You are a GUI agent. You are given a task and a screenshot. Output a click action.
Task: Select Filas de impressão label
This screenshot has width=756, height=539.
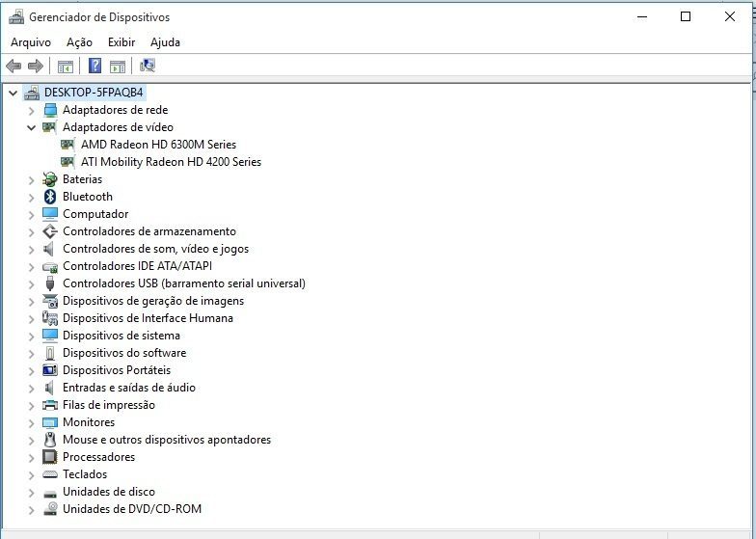(109, 405)
